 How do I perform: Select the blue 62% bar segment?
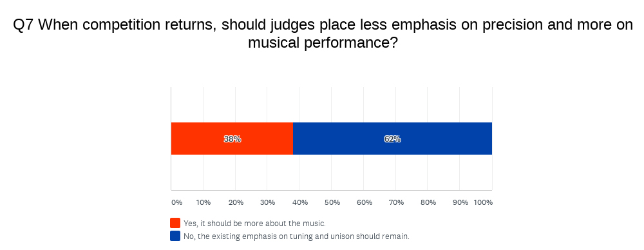392,139
